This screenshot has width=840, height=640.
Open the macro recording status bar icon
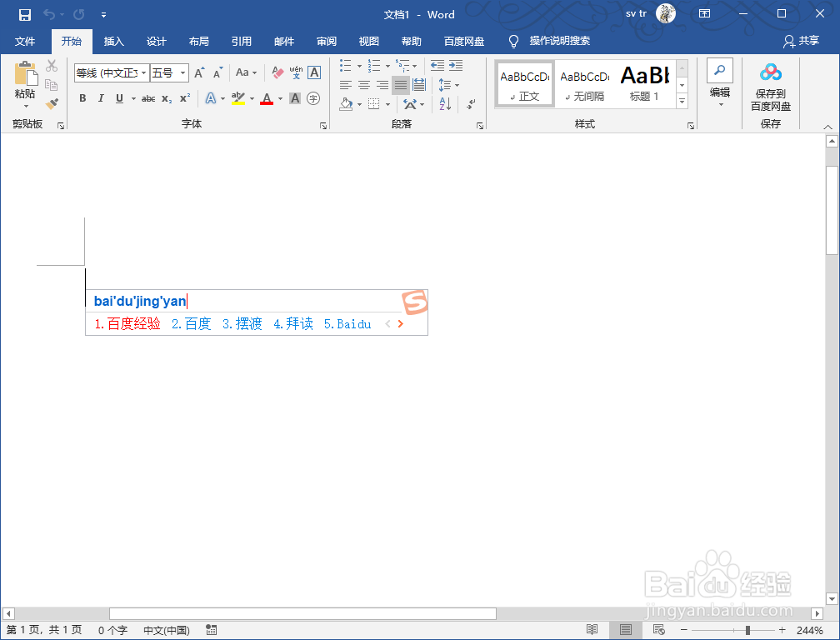click(211, 630)
